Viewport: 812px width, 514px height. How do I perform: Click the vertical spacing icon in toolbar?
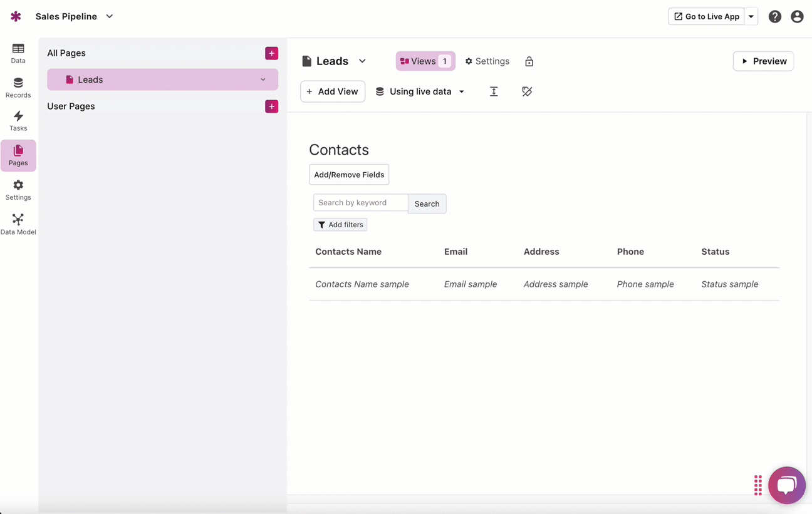pos(494,91)
